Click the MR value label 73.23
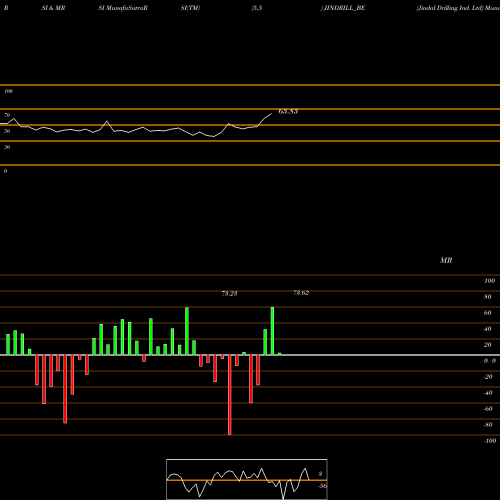Image resolution: width=500 pixels, height=500 pixels. pos(229,293)
